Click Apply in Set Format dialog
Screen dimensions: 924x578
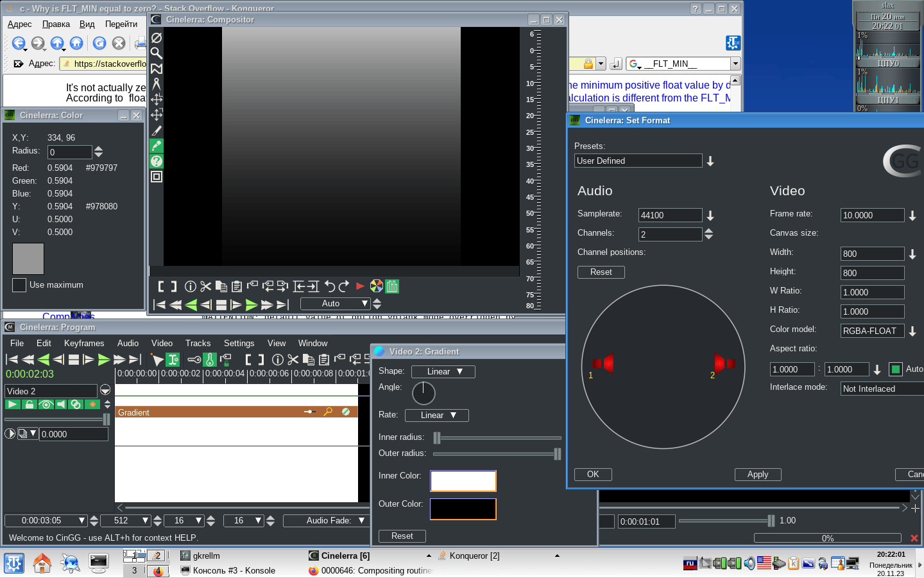click(758, 475)
